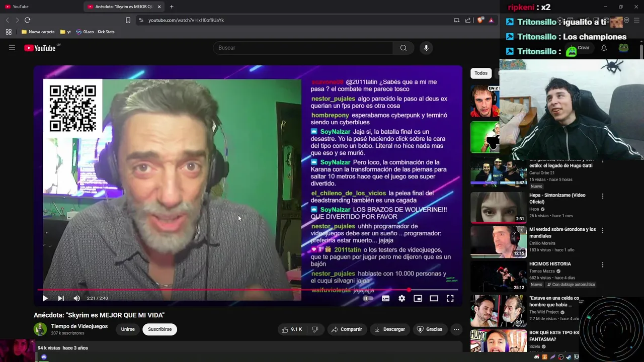Bookmark this page in the address bar
644x362 pixels.
click(128, 20)
